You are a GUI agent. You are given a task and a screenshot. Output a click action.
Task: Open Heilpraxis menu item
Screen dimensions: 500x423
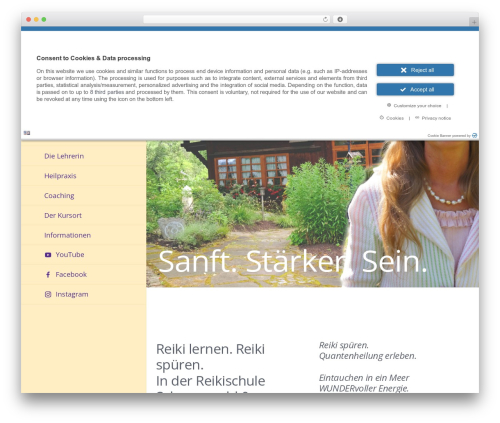click(60, 176)
